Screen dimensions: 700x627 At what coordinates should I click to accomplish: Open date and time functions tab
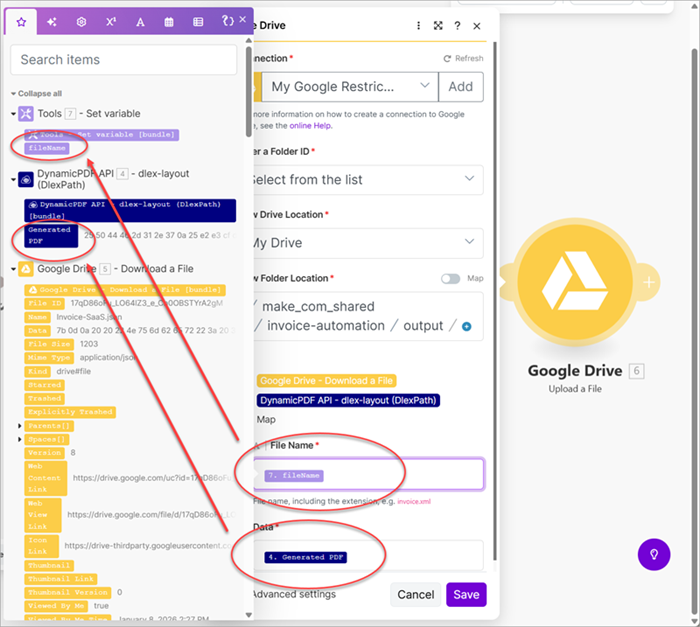pyautogui.click(x=169, y=21)
